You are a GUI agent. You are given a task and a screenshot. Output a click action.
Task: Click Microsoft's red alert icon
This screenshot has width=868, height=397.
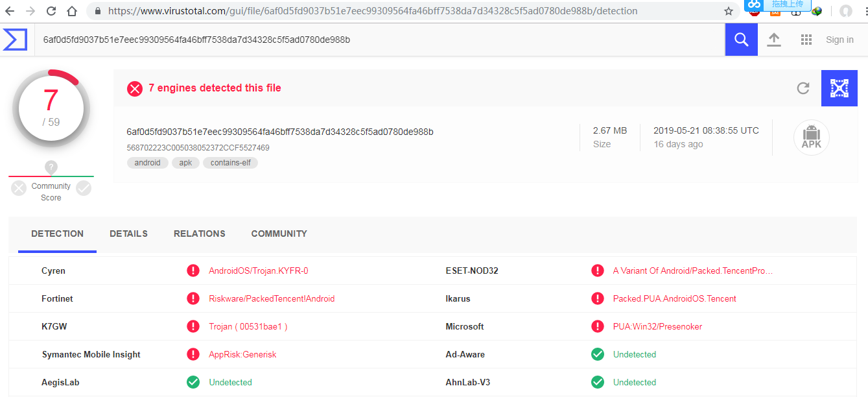597,326
